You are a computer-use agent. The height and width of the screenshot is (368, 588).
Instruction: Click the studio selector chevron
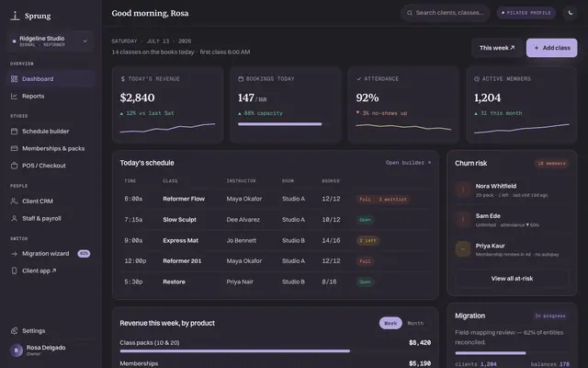pyautogui.click(x=85, y=41)
